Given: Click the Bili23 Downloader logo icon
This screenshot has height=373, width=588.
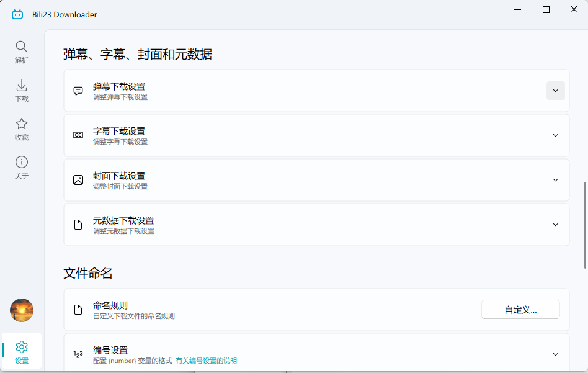Looking at the screenshot, I should [x=17, y=15].
